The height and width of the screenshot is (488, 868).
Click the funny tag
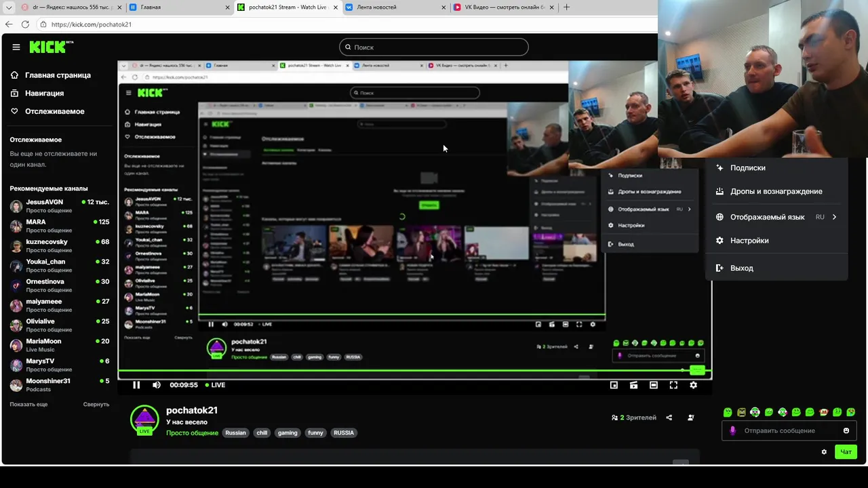tap(315, 433)
